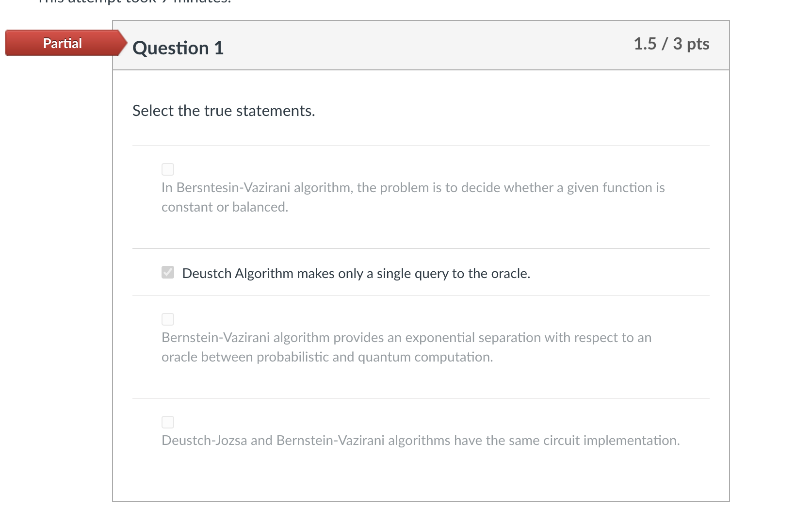Click the Question 1 heading
The width and height of the screenshot is (812, 527).
178,48
